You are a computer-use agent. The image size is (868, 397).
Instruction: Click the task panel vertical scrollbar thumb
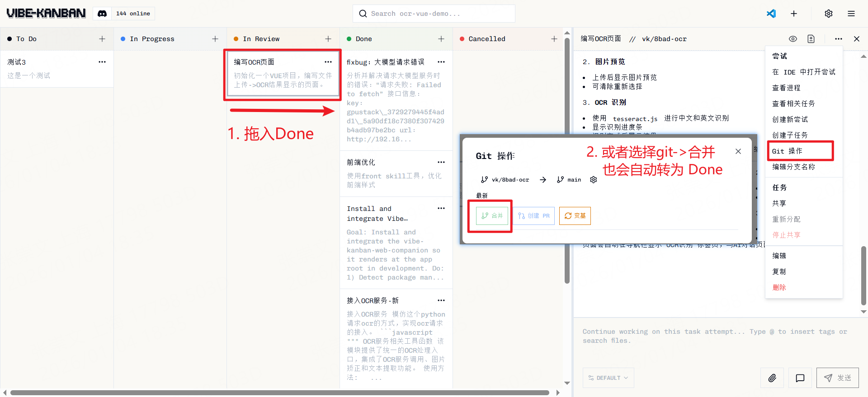[863, 276]
